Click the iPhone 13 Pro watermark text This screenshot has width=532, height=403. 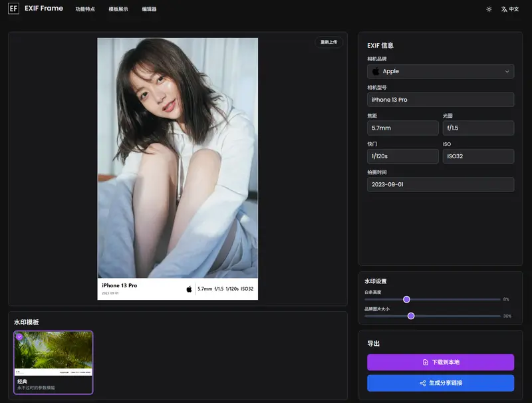point(120,286)
